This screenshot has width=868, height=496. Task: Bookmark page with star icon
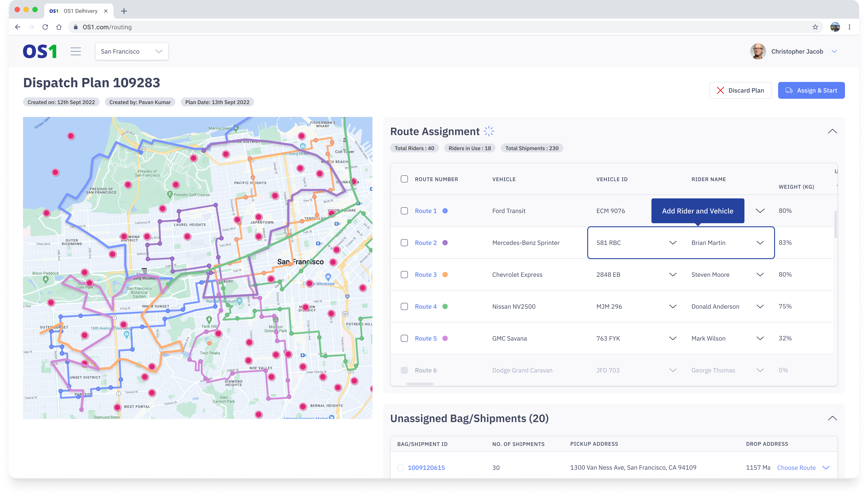point(815,27)
